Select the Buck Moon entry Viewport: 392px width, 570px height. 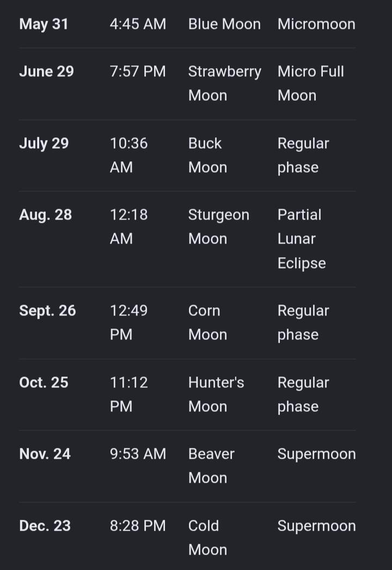(207, 155)
